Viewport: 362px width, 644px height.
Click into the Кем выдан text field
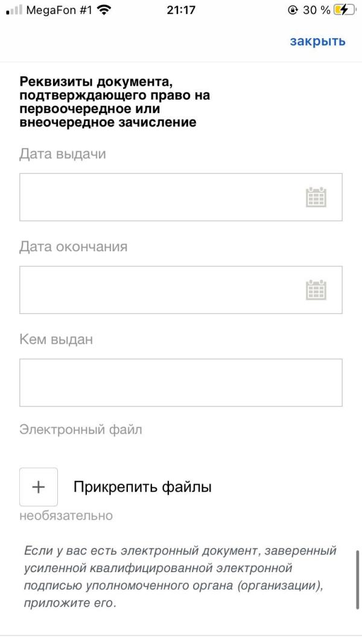pos(180,382)
